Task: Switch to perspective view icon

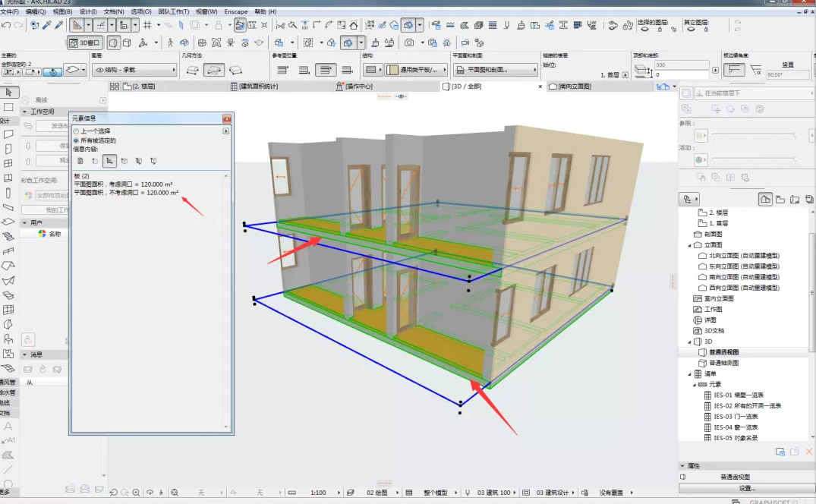Action: coord(113,43)
